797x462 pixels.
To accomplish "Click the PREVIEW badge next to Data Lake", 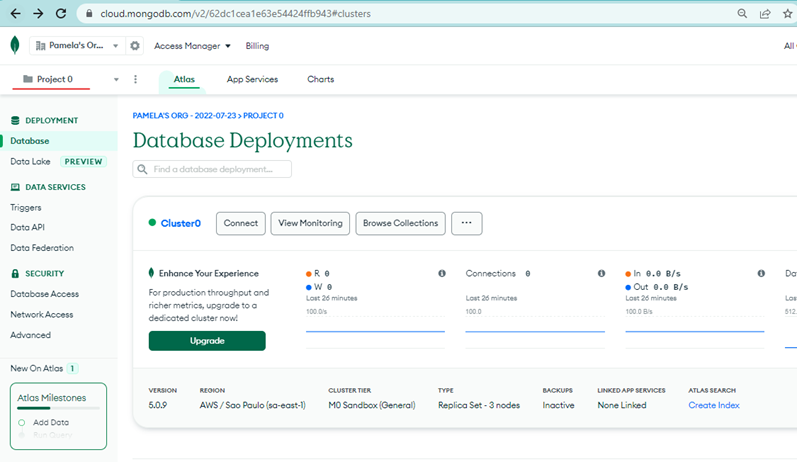I will [x=83, y=162].
